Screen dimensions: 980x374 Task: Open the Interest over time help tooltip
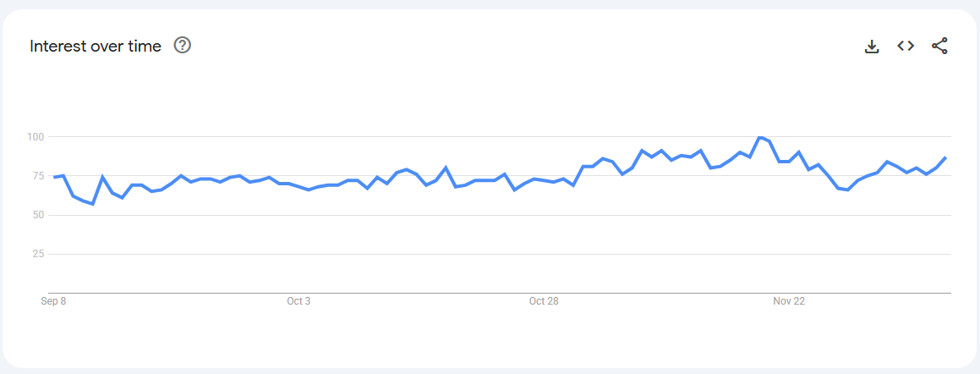click(182, 46)
